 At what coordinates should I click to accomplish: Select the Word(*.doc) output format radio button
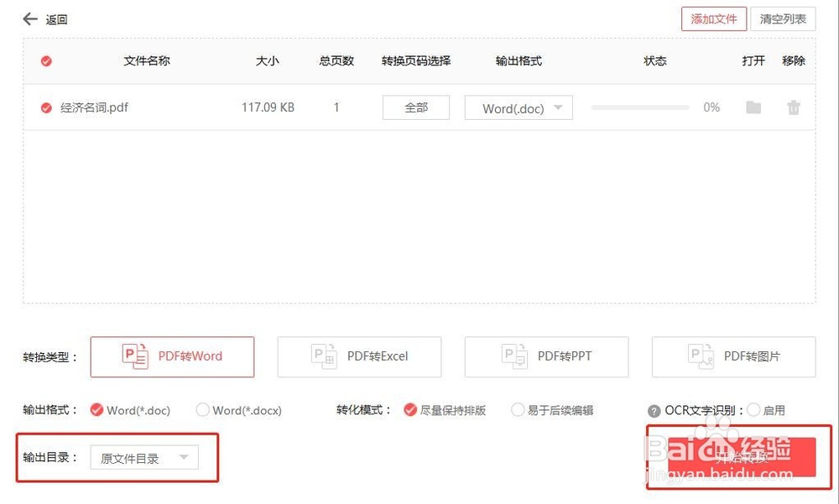point(98,410)
